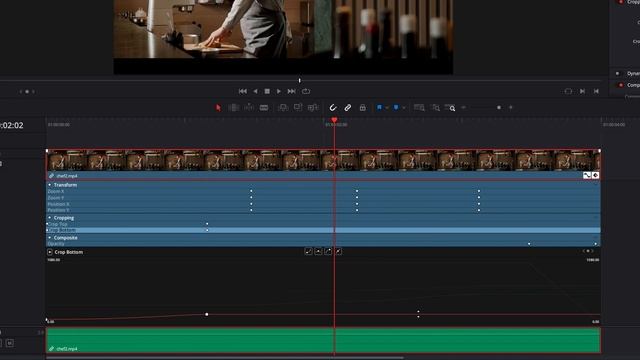Select the Crop Top keyframe track

pos(323,224)
